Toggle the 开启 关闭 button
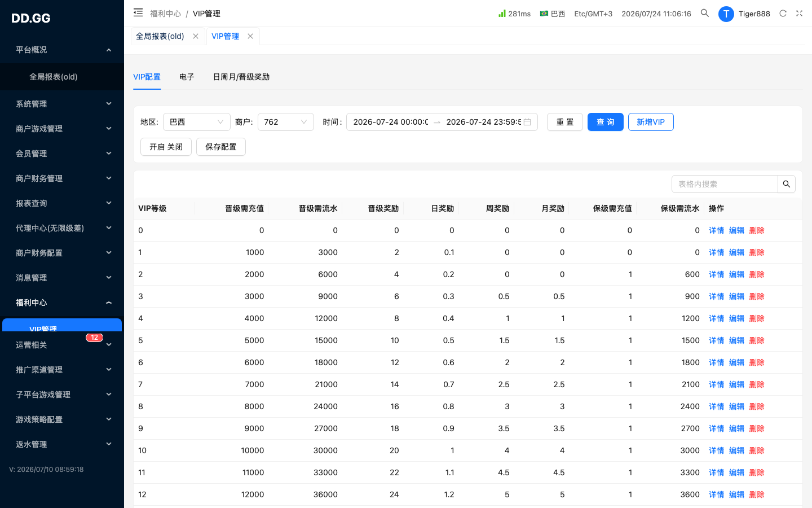 166,147
